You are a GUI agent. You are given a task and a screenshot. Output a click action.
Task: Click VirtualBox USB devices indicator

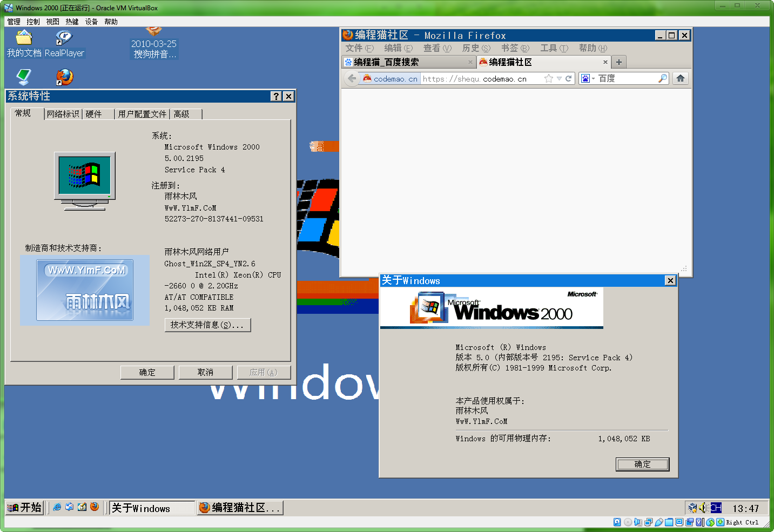658,522
